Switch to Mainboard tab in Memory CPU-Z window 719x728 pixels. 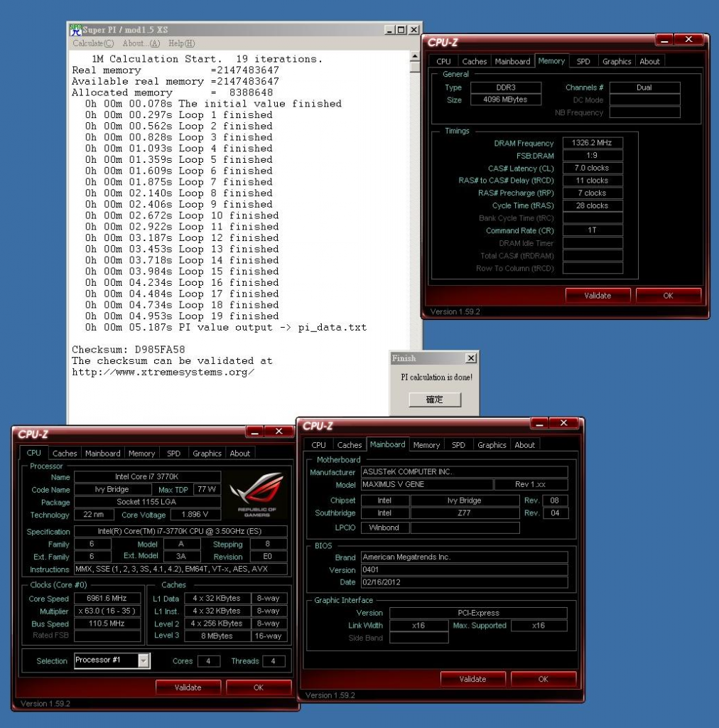click(x=512, y=61)
